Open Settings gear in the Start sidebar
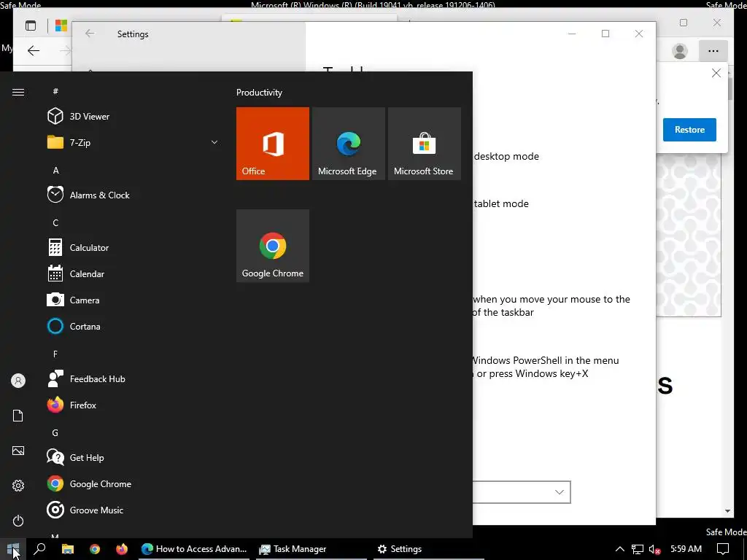 pyautogui.click(x=18, y=485)
